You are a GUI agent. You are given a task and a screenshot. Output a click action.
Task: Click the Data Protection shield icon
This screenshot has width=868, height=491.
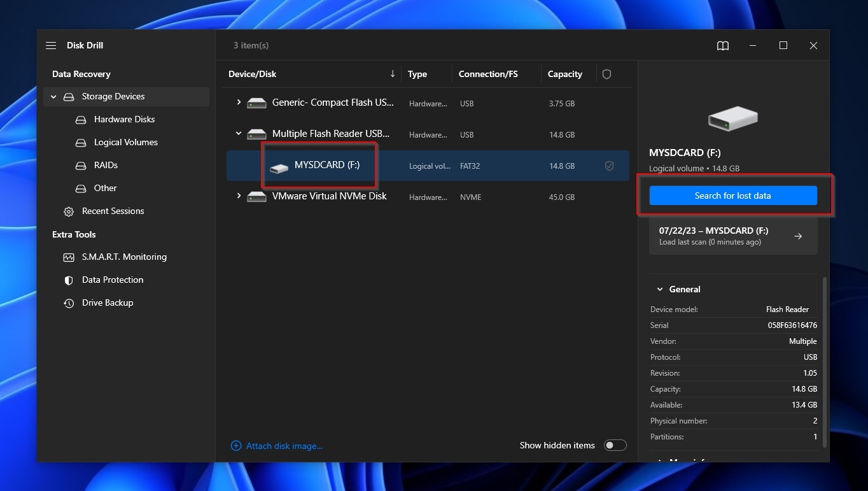[x=69, y=280]
